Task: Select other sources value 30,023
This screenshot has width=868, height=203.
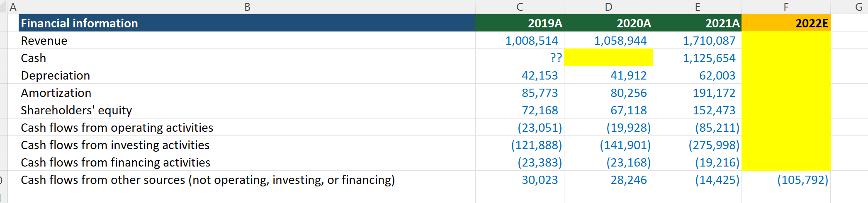Action: tap(520, 180)
